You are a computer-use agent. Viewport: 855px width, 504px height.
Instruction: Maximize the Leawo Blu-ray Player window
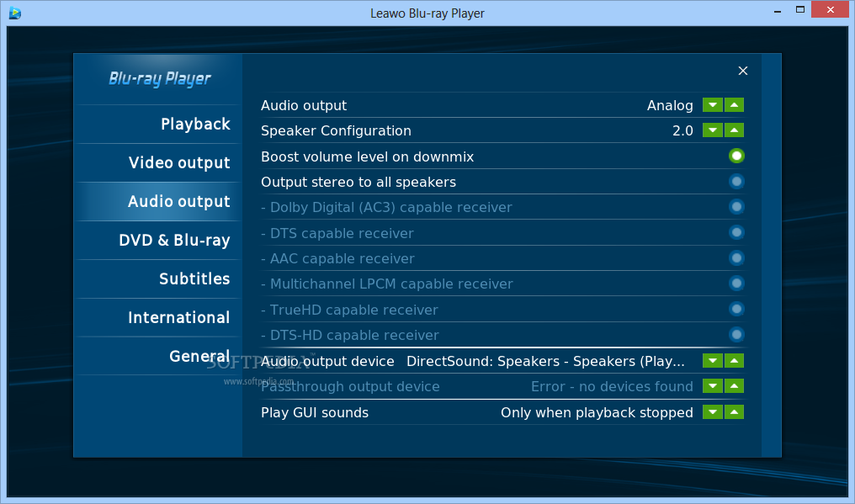[800, 9]
